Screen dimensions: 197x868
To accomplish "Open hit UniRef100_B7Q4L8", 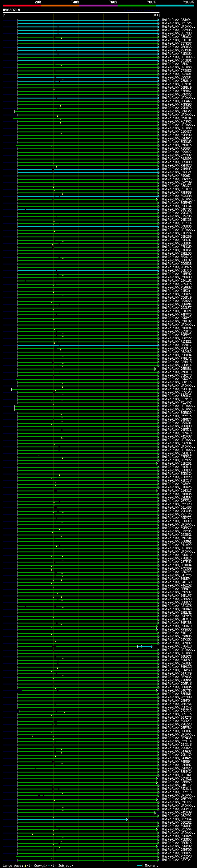I will pyautogui.click(x=177, y=647).
